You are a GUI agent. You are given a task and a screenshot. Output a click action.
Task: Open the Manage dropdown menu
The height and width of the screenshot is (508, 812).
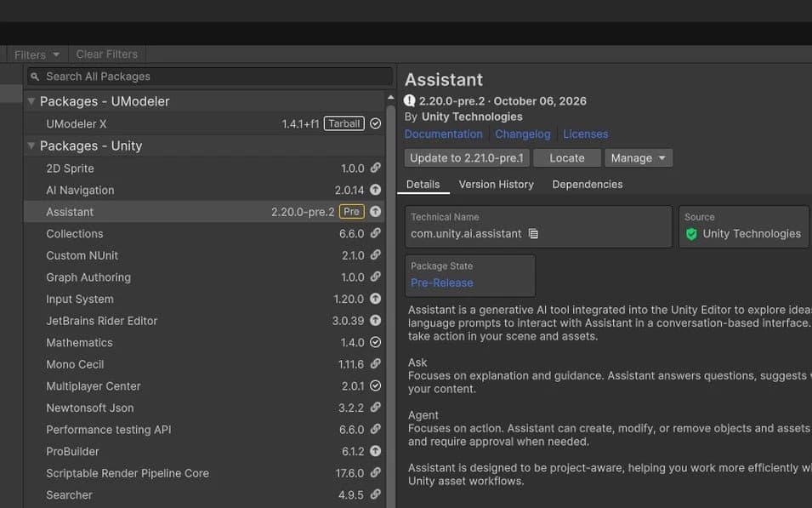pyautogui.click(x=639, y=158)
